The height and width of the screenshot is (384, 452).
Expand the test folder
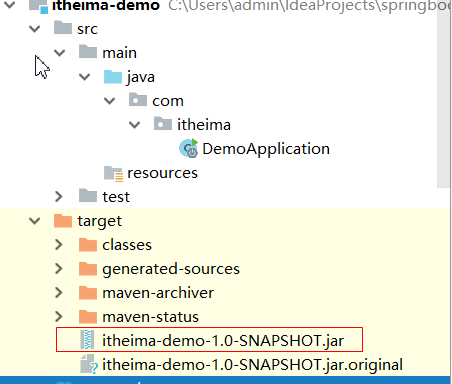point(59,197)
